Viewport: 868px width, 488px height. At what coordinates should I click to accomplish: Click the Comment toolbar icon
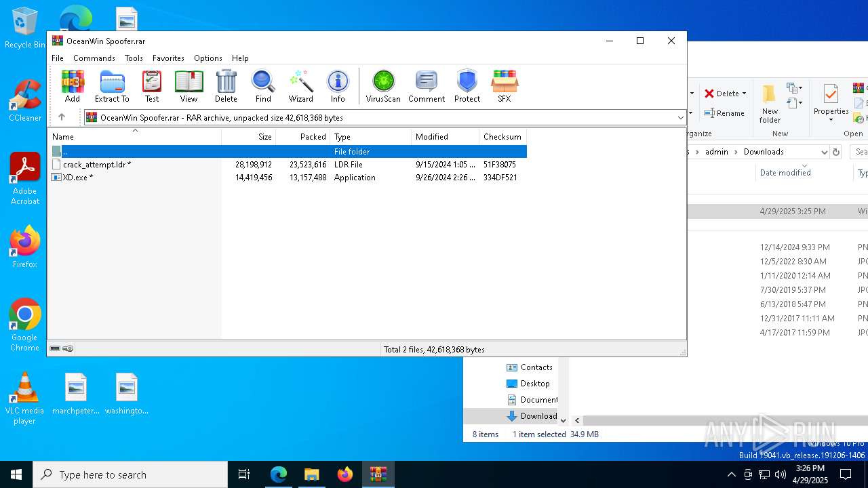click(x=427, y=86)
